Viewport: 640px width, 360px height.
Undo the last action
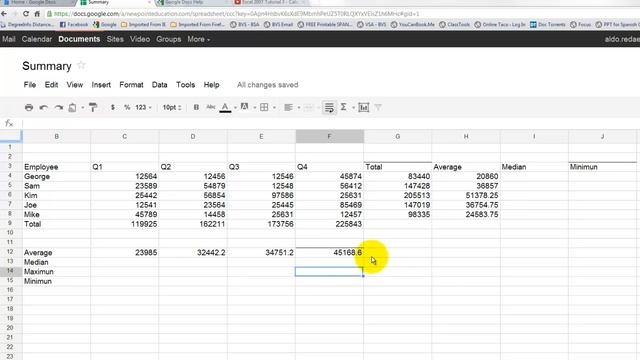coord(43,107)
